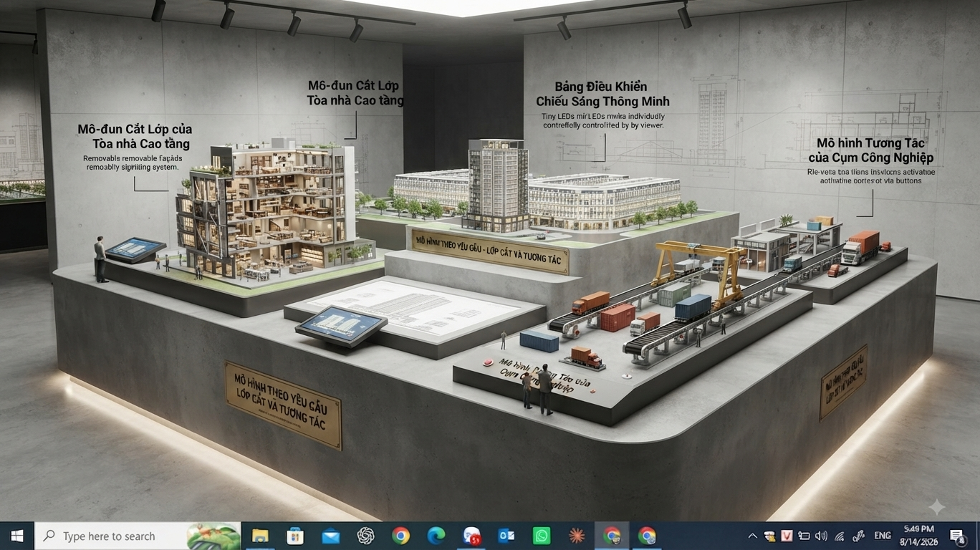980x550 pixels.
Task: Launch File Explorer from the taskbar
Action: pyautogui.click(x=259, y=536)
